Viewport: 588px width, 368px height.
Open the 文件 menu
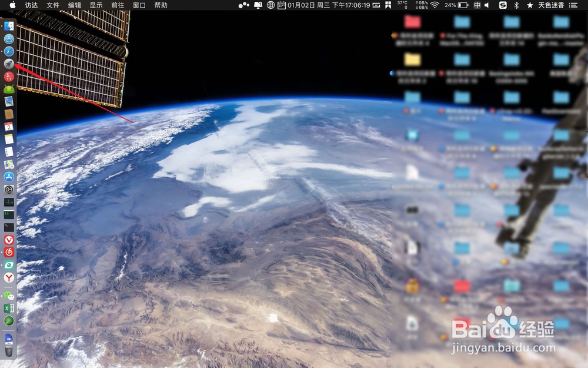(x=53, y=5)
